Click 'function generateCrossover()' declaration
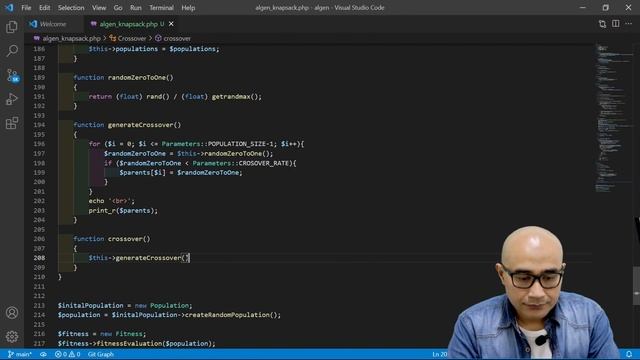Viewport: 640px width, 360px height. [x=127, y=125]
